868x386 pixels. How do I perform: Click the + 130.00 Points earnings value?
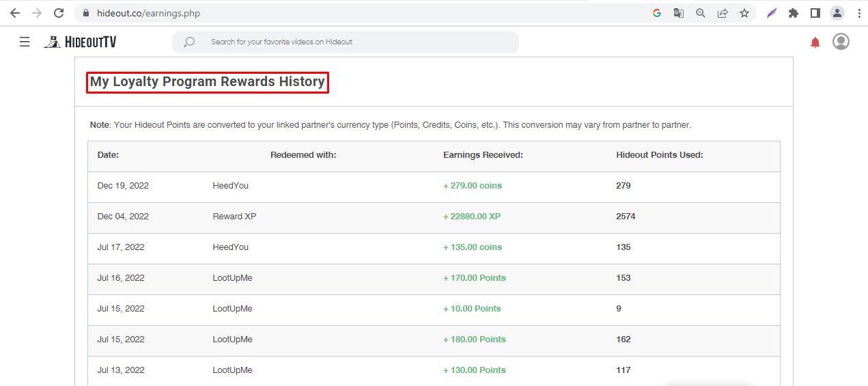point(475,370)
